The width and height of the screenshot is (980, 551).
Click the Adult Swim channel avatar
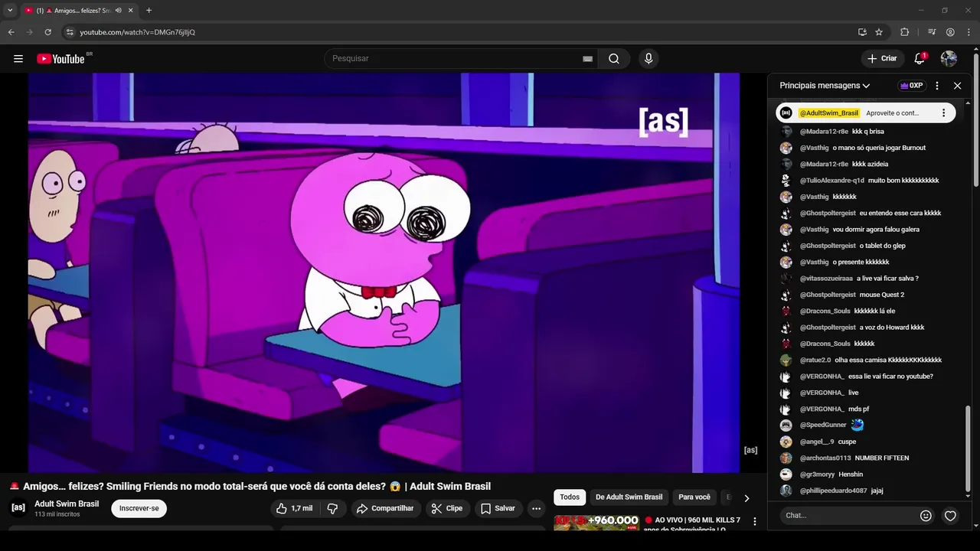[18, 507]
